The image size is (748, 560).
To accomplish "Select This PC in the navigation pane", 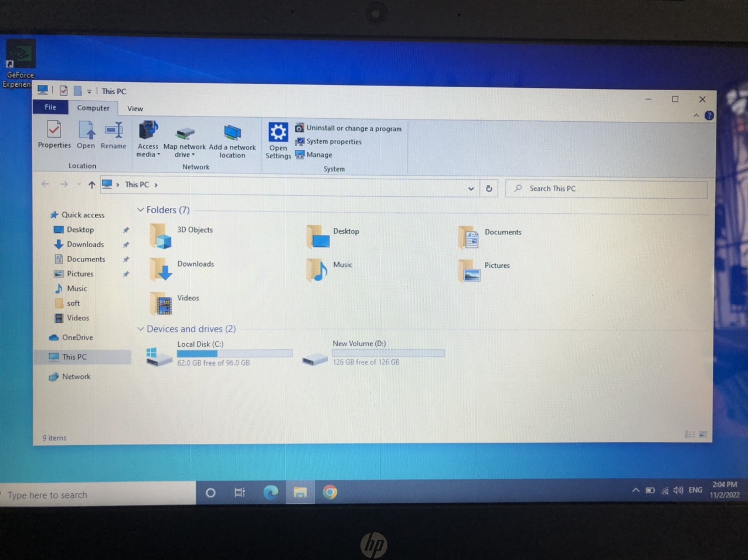I will (x=83, y=357).
